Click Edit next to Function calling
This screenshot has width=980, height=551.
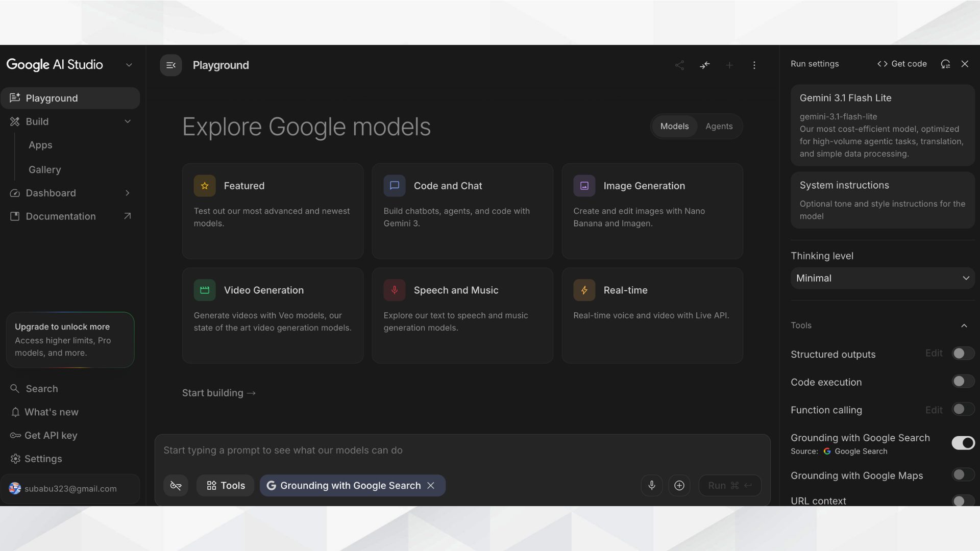point(934,410)
